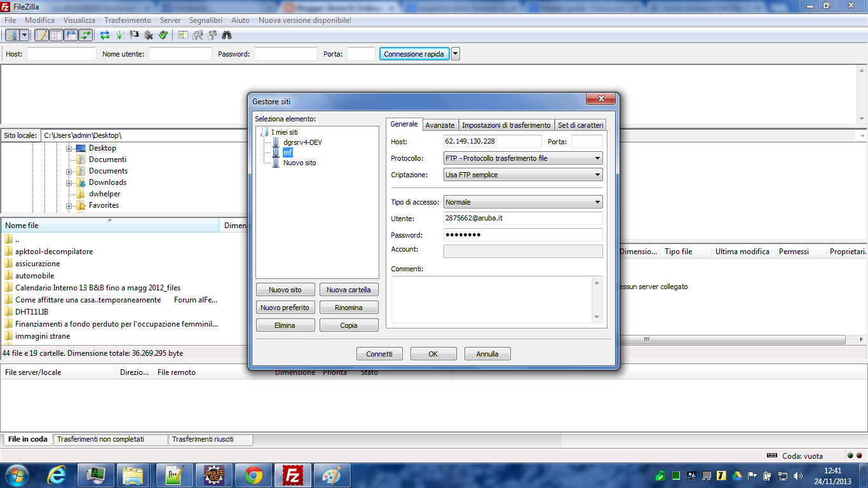Image resolution: width=868 pixels, height=488 pixels.
Task: Toggle the transfer queue display icon
Action: (x=85, y=35)
